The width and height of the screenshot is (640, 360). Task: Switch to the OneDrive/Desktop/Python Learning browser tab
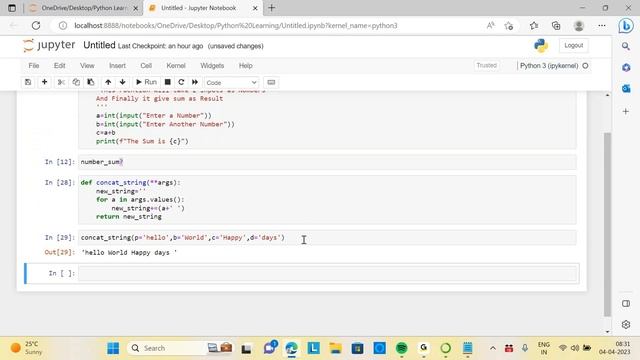[x=84, y=8]
